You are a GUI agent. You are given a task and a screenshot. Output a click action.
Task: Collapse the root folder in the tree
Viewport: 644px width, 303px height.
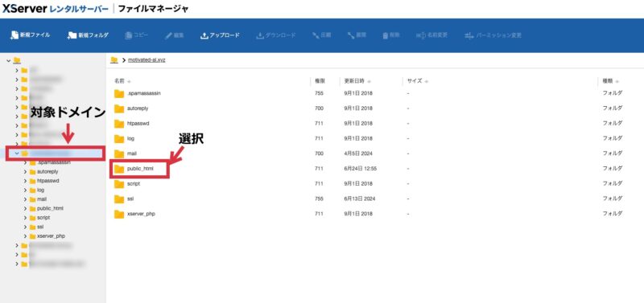(x=8, y=61)
